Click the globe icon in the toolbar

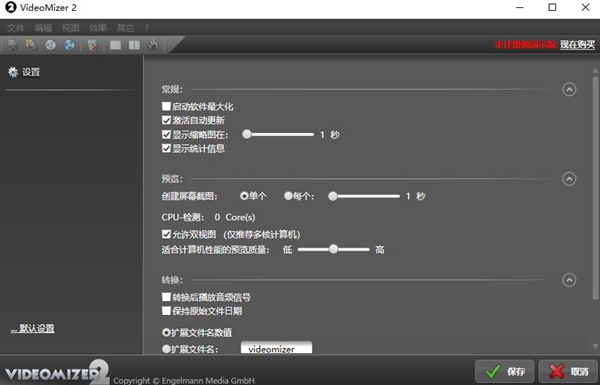152,45
